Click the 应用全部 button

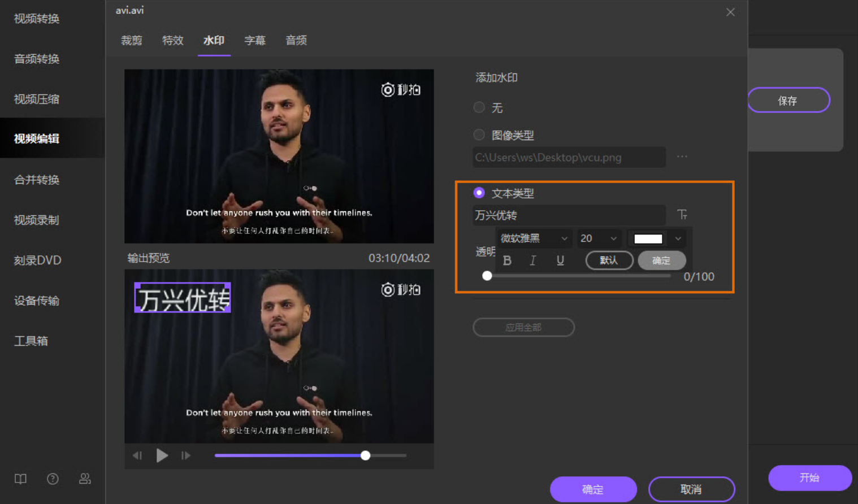[523, 327]
